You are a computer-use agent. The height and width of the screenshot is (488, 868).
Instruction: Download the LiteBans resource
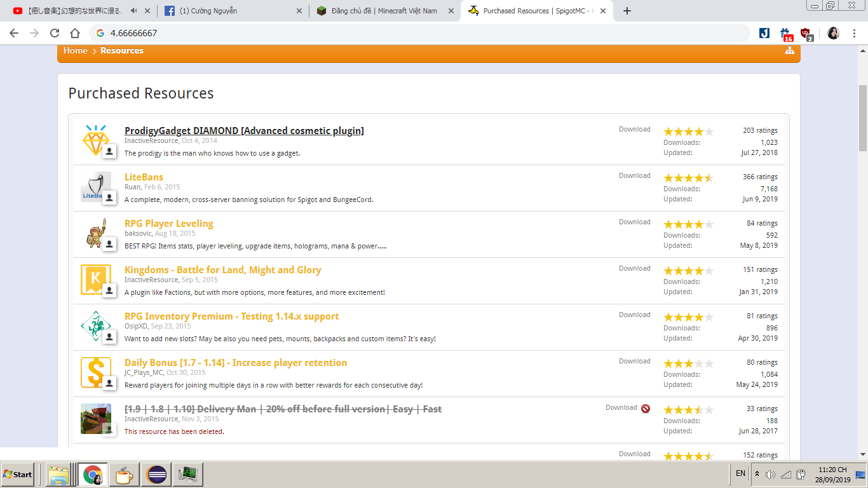[x=635, y=175]
